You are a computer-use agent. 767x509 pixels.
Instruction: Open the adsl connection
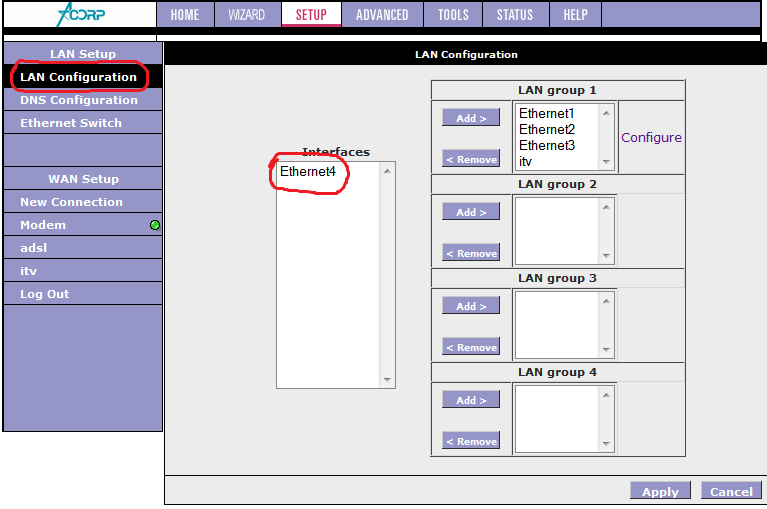click(x=83, y=248)
